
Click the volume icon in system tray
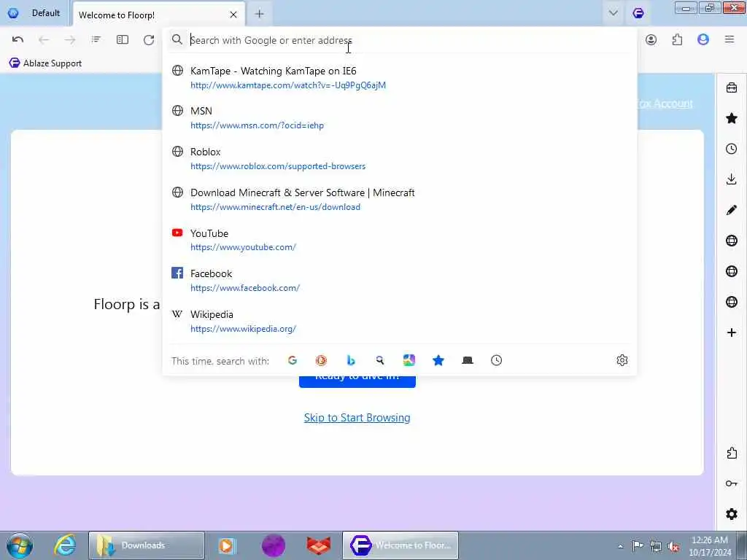(673, 546)
